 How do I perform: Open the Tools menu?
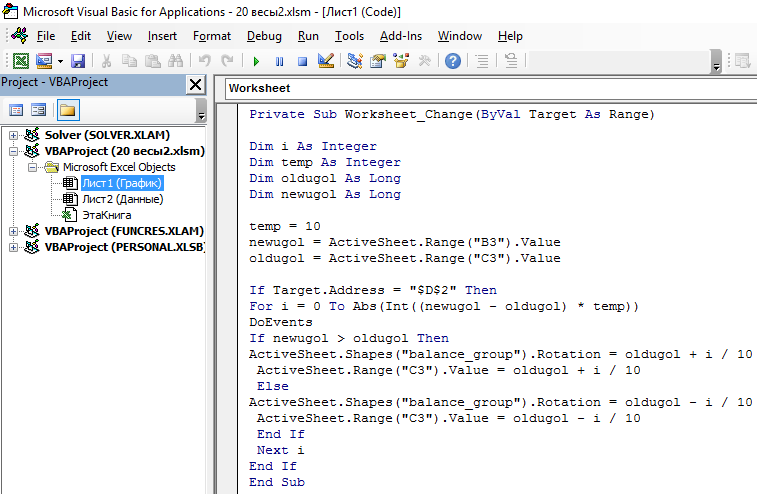350,36
